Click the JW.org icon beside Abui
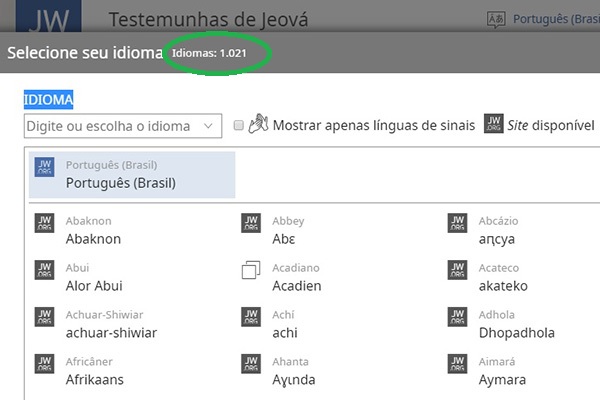 click(44, 270)
